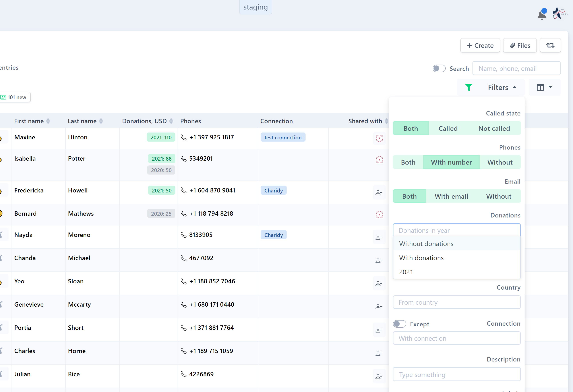The width and height of the screenshot is (573, 392).
Task: Click the add-person share icon in Fredericka Howell's row
Action: (x=379, y=192)
